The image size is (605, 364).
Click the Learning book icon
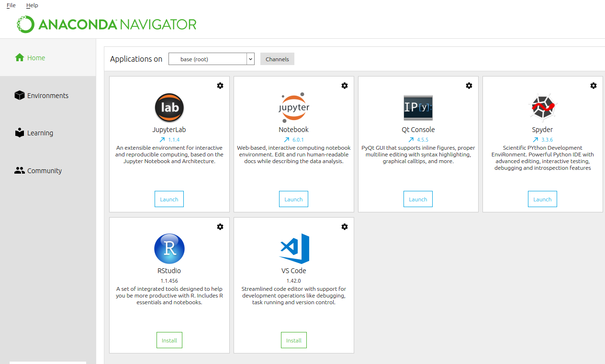point(20,132)
